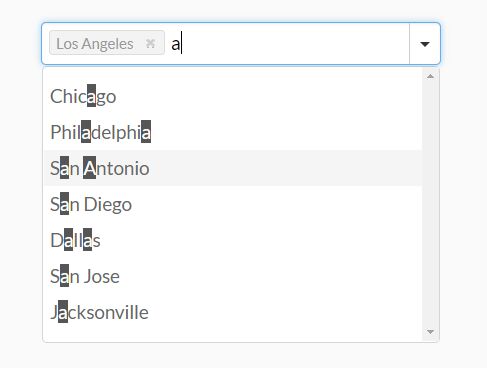Select the San Jose entry
Image resolution: width=487 pixels, height=368 pixels.
tap(233, 276)
